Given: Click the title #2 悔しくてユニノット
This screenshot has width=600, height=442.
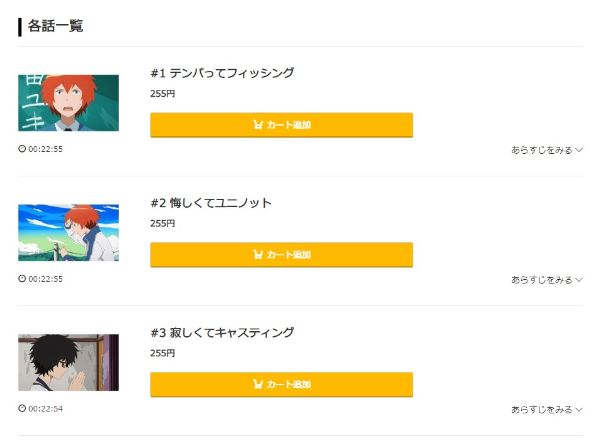Looking at the screenshot, I should click(x=211, y=203).
